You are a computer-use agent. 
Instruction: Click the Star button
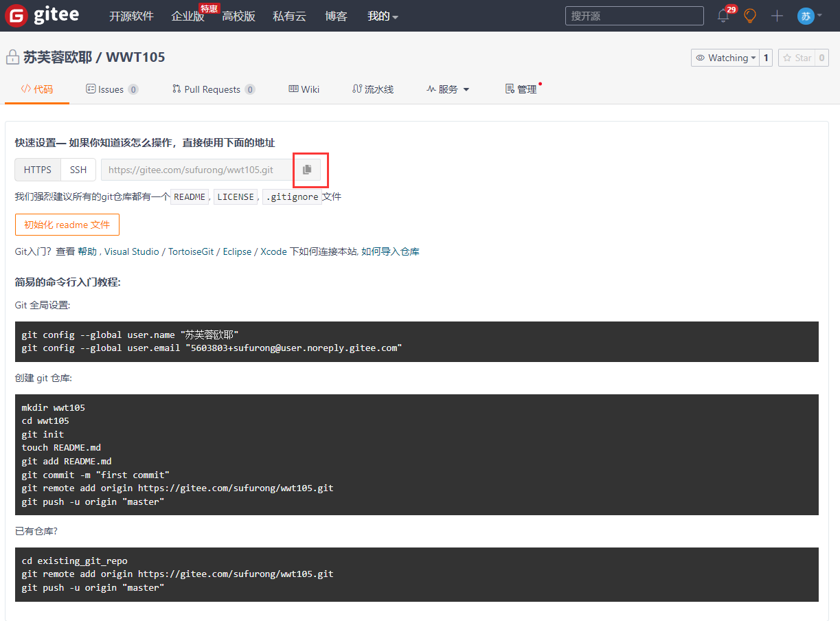797,58
